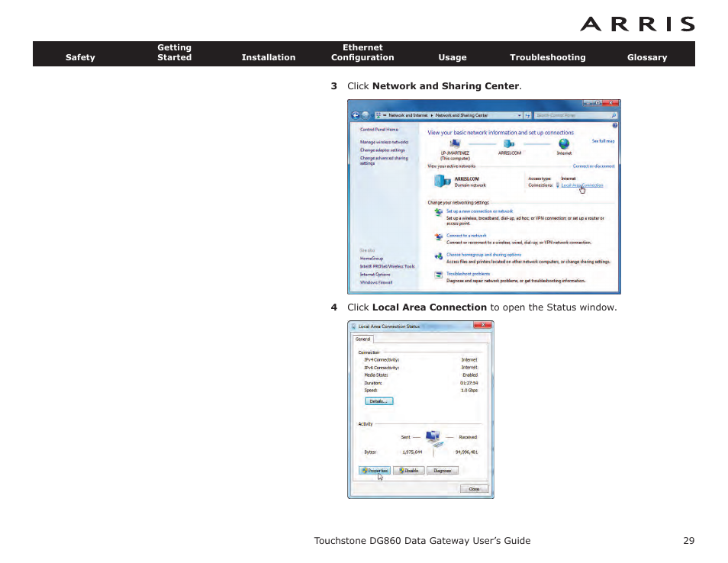This screenshot has width=728, height=563.
Task: Open the Troubleshooting section tab
Action: click(547, 57)
